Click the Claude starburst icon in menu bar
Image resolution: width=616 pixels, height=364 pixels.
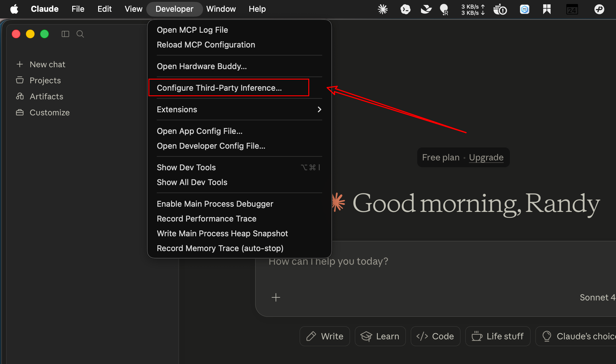[383, 9]
